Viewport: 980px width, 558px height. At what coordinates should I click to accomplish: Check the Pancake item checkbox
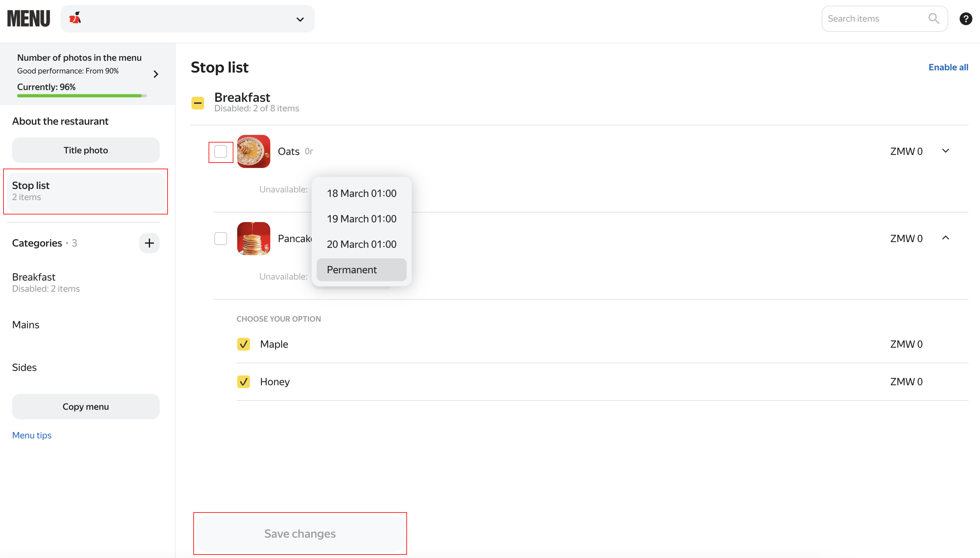tap(221, 238)
